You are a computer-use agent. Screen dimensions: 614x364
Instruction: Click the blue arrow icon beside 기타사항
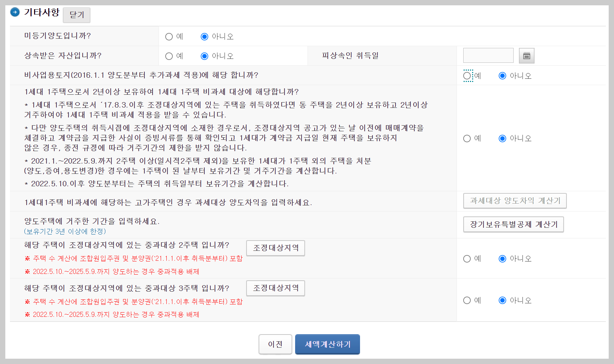14,12
